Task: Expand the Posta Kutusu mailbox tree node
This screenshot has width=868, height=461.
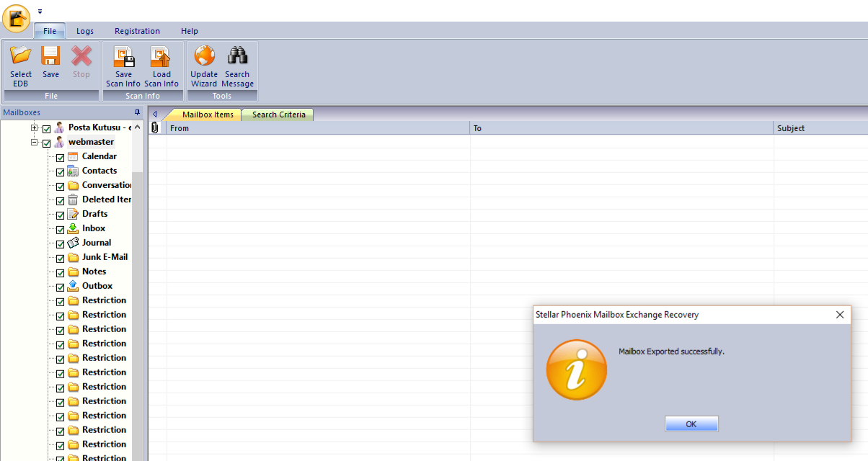Action: pyautogui.click(x=34, y=127)
